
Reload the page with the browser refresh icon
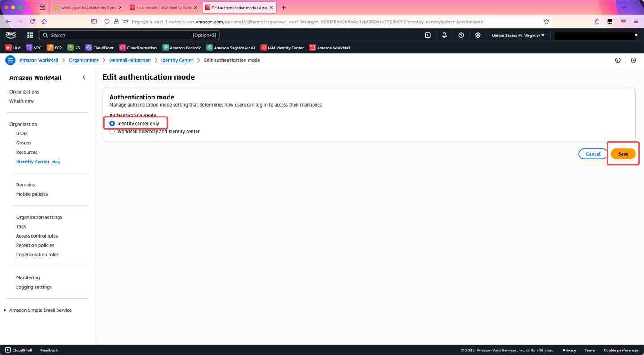click(32, 22)
